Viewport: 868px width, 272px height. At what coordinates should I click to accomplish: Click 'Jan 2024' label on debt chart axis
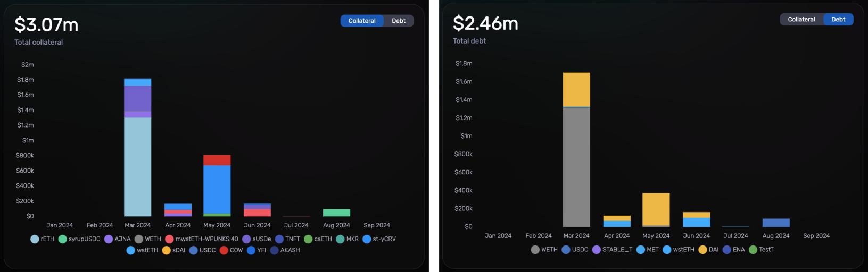click(x=498, y=236)
